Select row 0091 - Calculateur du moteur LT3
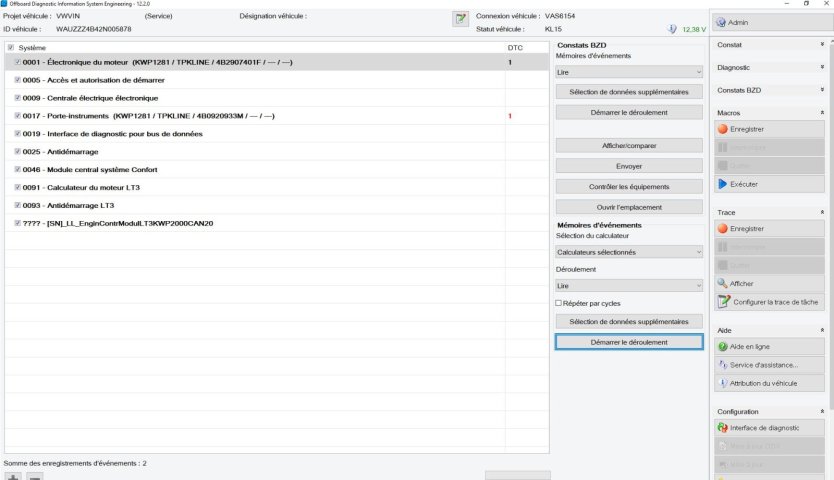 [277, 187]
